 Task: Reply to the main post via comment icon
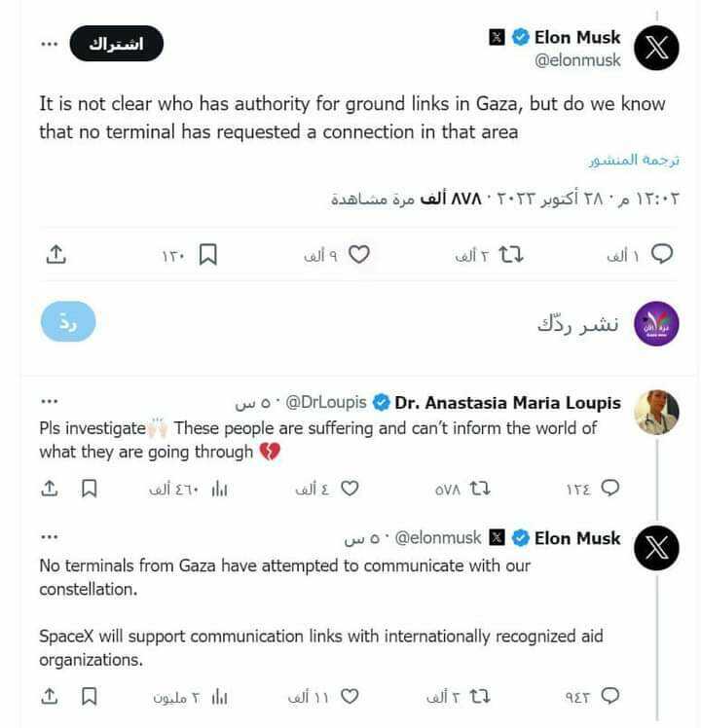(x=661, y=255)
